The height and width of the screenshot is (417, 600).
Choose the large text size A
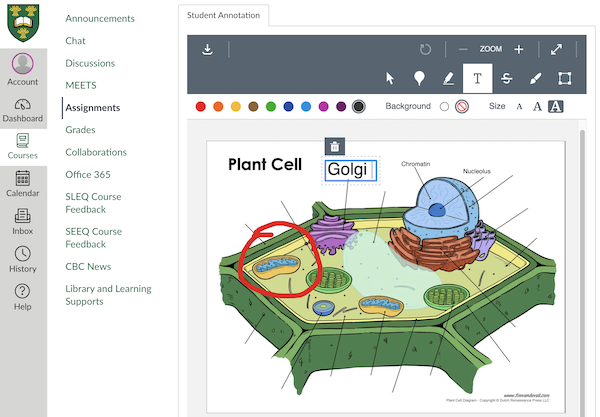pyautogui.click(x=556, y=106)
